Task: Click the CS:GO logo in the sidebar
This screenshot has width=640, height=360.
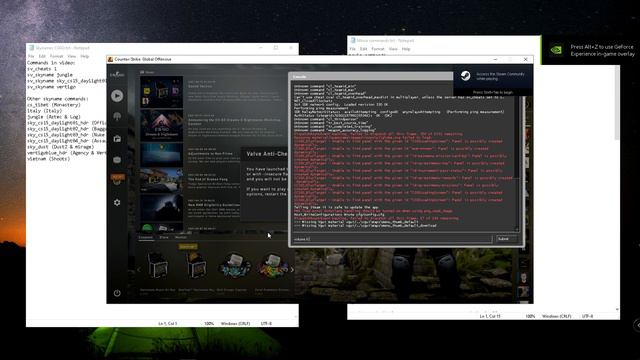Action: (117, 74)
